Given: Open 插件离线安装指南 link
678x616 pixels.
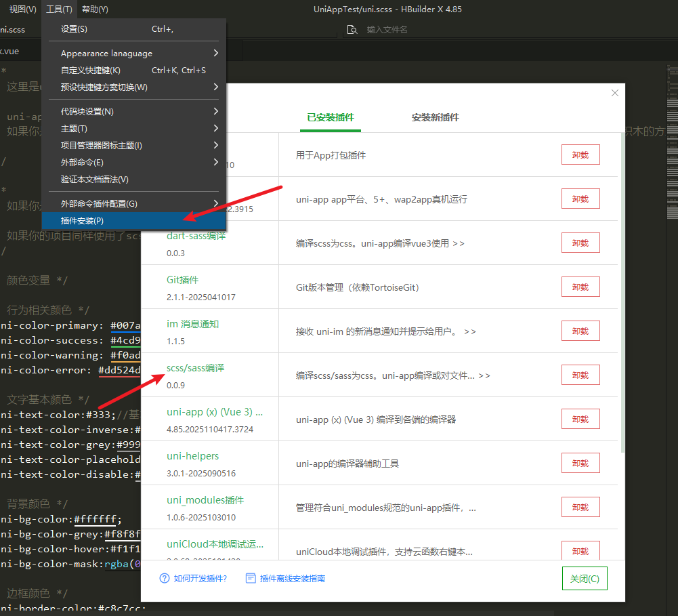Looking at the screenshot, I should point(293,579).
